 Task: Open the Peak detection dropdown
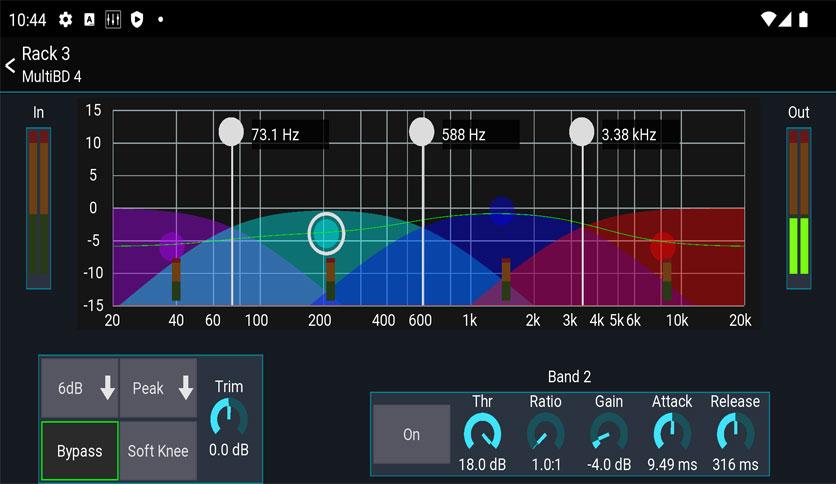coord(158,388)
